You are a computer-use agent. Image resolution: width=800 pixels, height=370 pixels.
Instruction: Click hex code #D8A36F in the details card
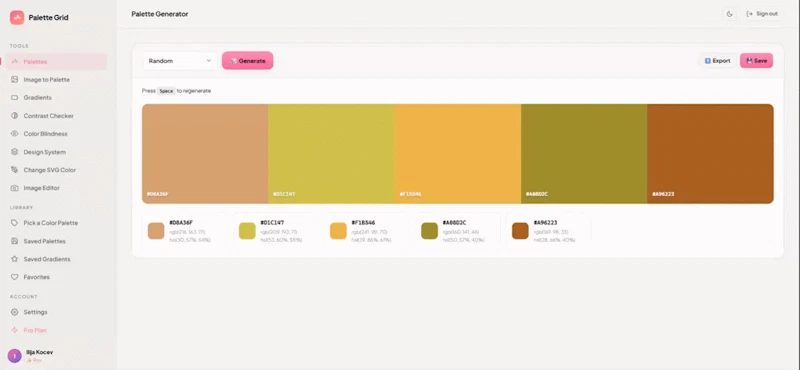tap(181, 223)
